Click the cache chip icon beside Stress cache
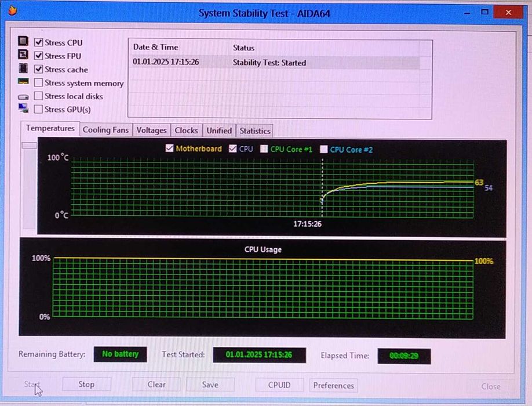Image resolution: width=532 pixels, height=406 pixels. click(x=23, y=68)
